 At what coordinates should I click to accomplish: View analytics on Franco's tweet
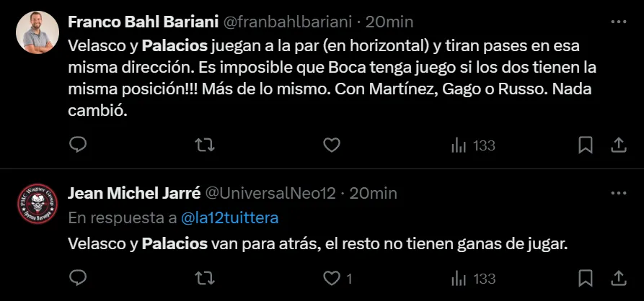pyautogui.click(x=472, y=145)
